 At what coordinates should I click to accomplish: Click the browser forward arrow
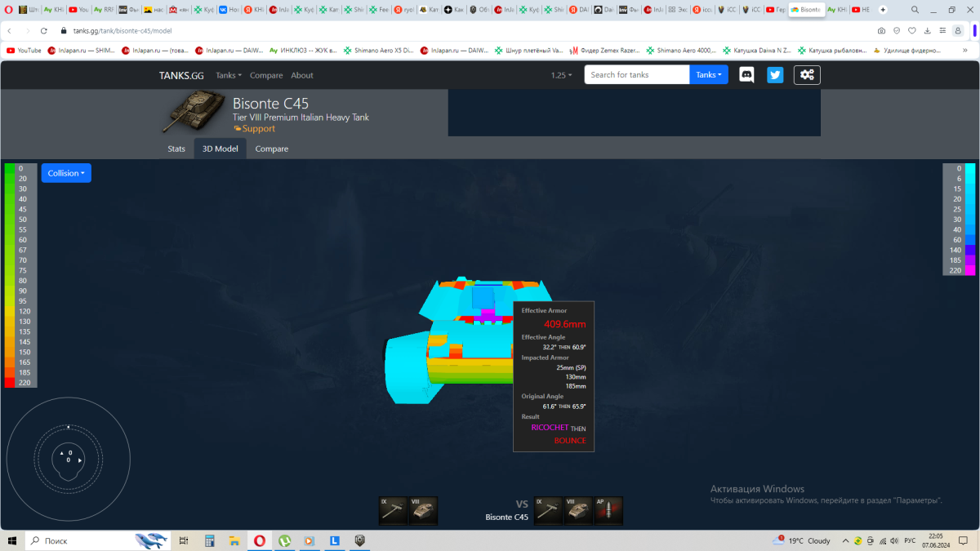pyautogui.click(x=26, y=30)
